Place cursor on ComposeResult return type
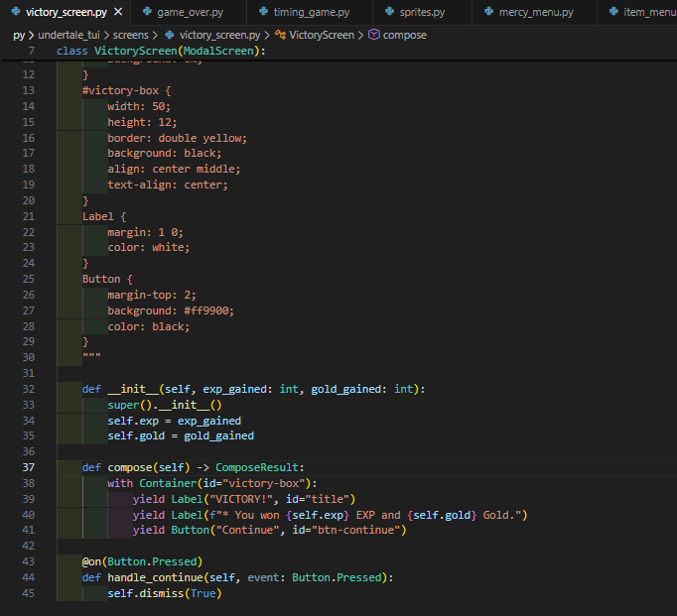 258,467
